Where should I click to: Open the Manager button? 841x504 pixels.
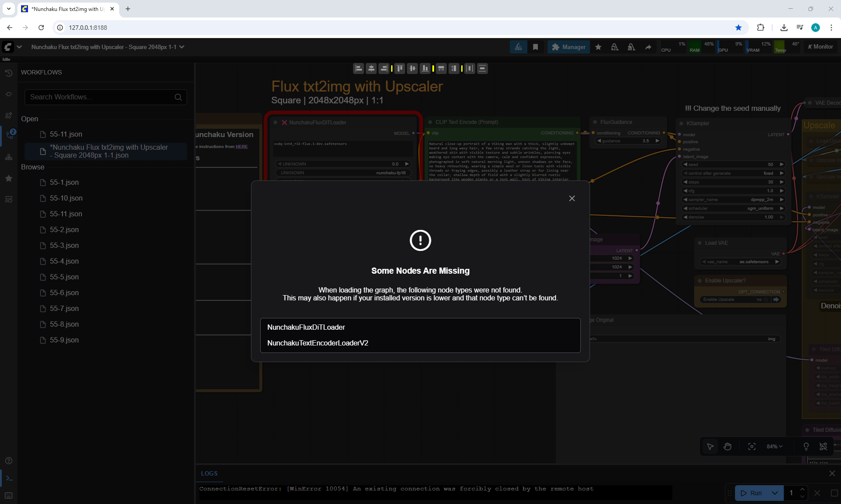coord(569,47)
